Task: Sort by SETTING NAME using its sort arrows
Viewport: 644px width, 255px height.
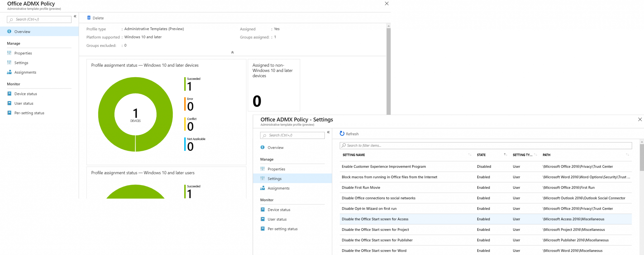Action: coord(469,155)
